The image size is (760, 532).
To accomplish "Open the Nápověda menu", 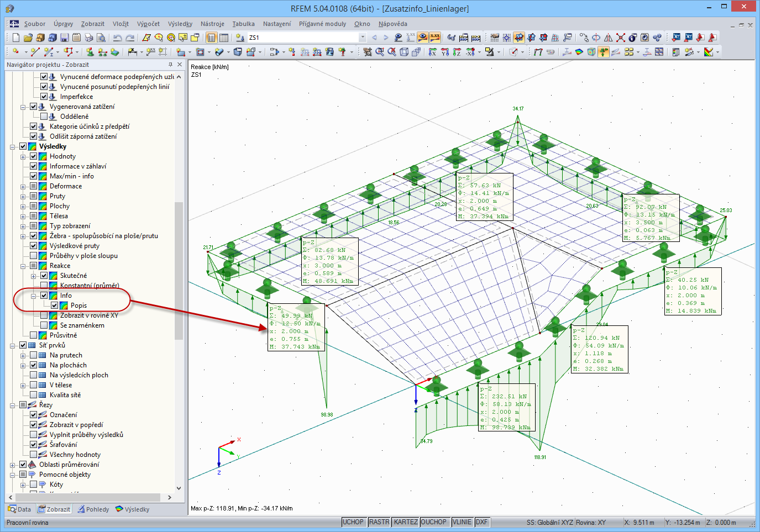I will (x=393, y=24).
